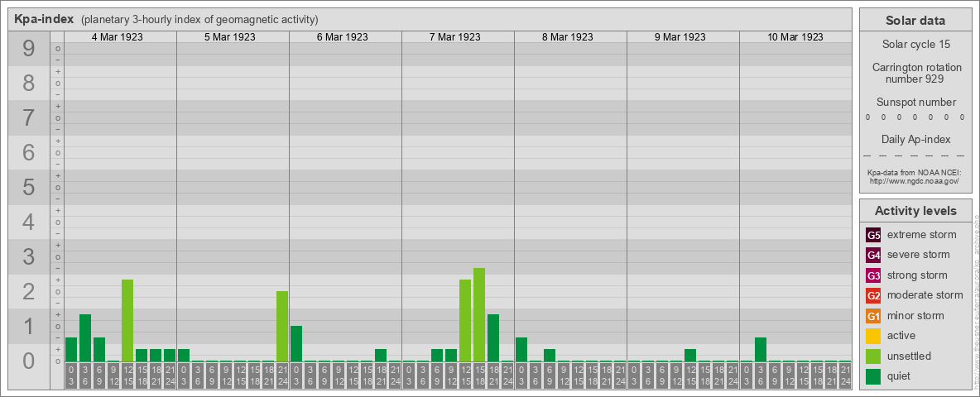Click the Carrington rotation number 929 text
This screenshot has height=397, width=980.
click(915, 73)
